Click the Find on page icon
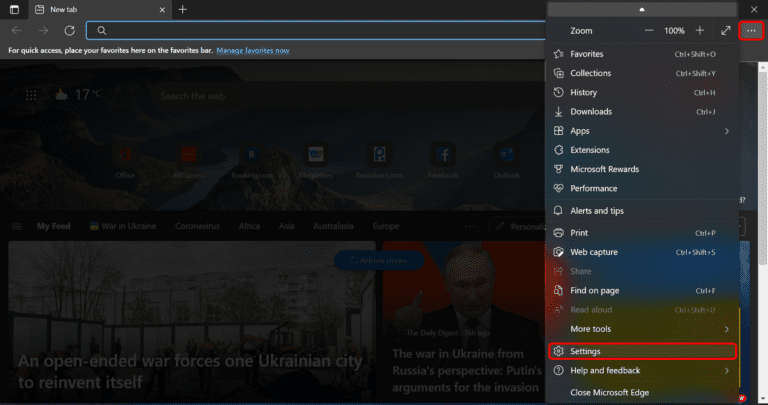Screen dimensions: 768x405 [558, 290]
